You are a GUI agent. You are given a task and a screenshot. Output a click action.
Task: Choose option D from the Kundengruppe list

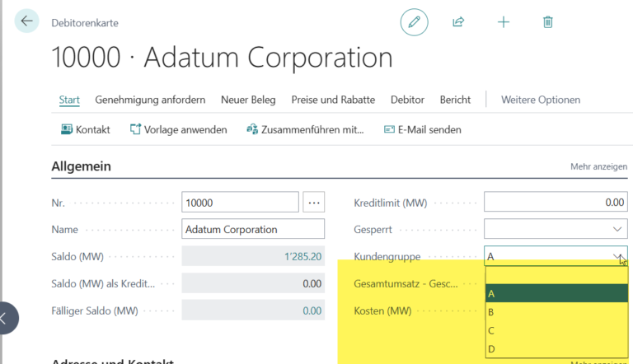(491, 349)
